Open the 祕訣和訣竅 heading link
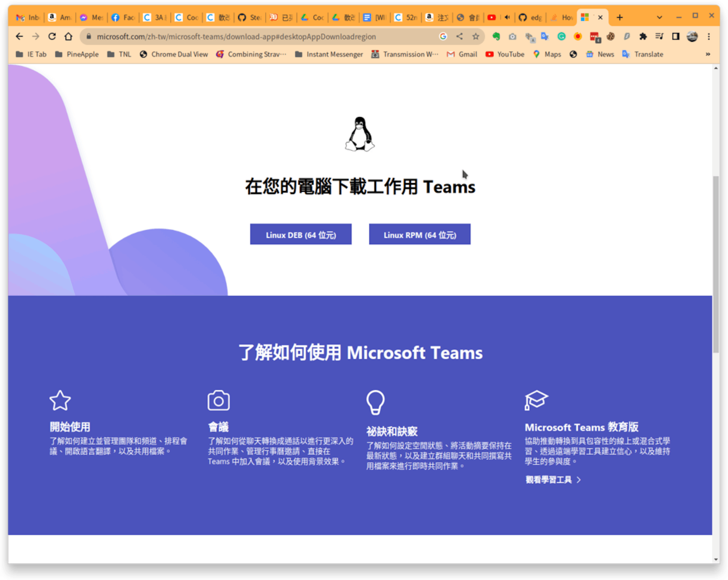 coord(392,432)
